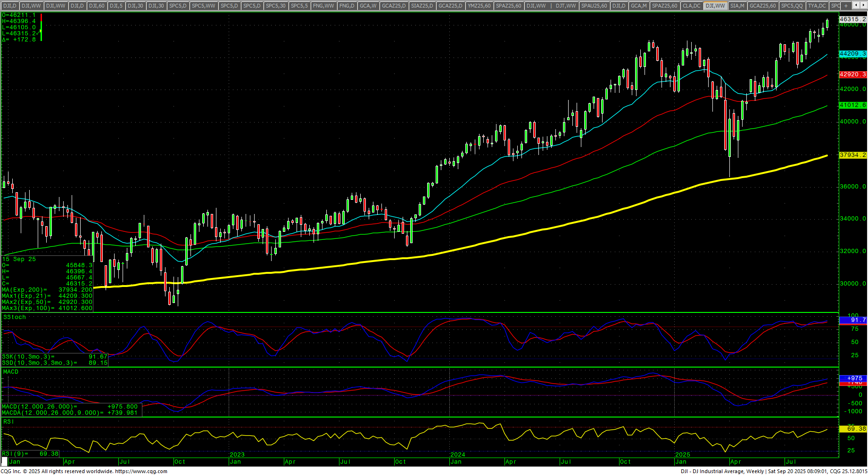Select the red 42920.3 price axis marker
The height and width of the screenshot is (475, 868).
click(852, 74)
